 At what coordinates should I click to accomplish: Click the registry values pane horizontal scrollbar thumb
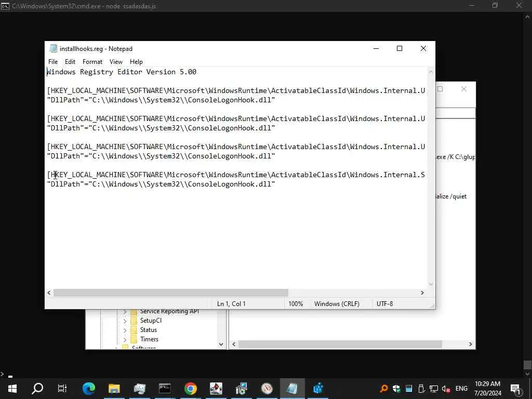[x=340, y=344]
